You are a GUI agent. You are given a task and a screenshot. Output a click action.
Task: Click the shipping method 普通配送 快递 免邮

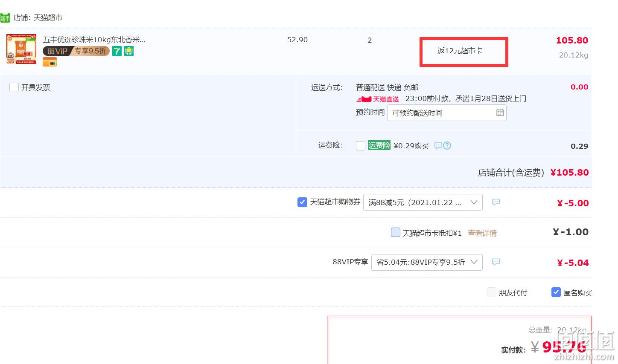(x=387, y=87)
